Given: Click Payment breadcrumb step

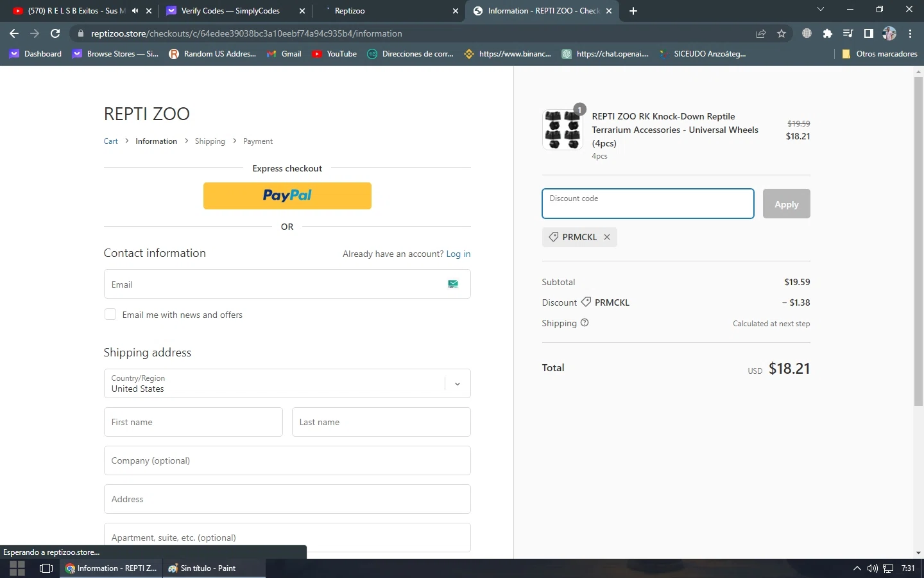Looking at the screenshot, I should coord(258,141).
